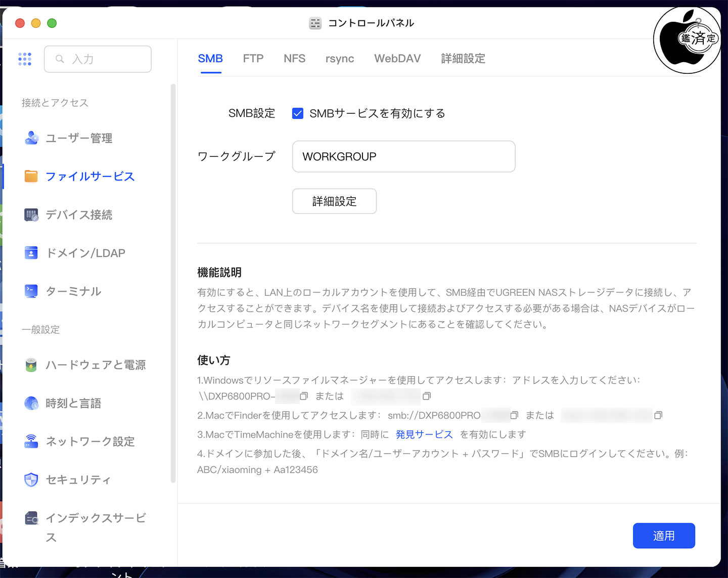Viewport: 728px width, 578px height.
Task: Toggle the SMBサービスを有効にする checkbox
Action: click(x=298, y=113)
